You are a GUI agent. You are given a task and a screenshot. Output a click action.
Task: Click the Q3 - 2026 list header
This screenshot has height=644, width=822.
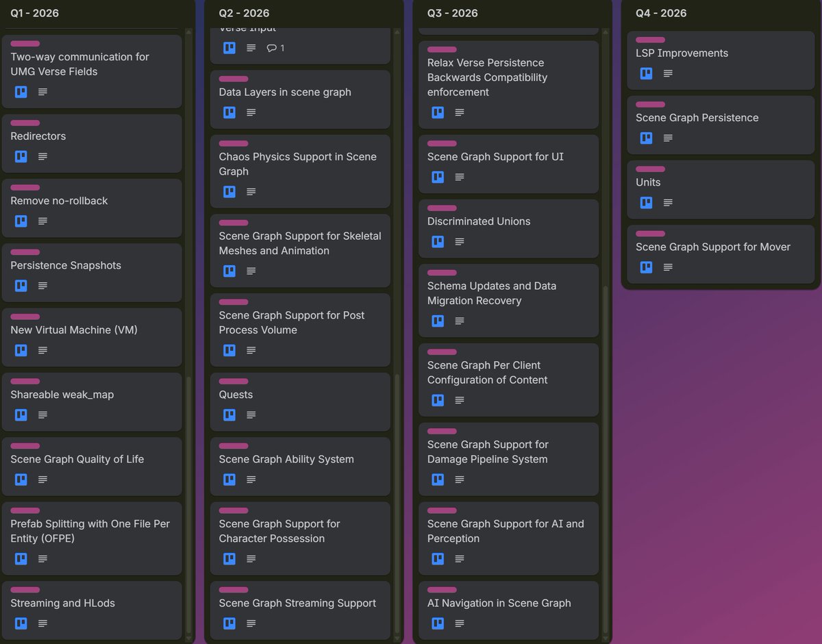click(x=452, y=13)
